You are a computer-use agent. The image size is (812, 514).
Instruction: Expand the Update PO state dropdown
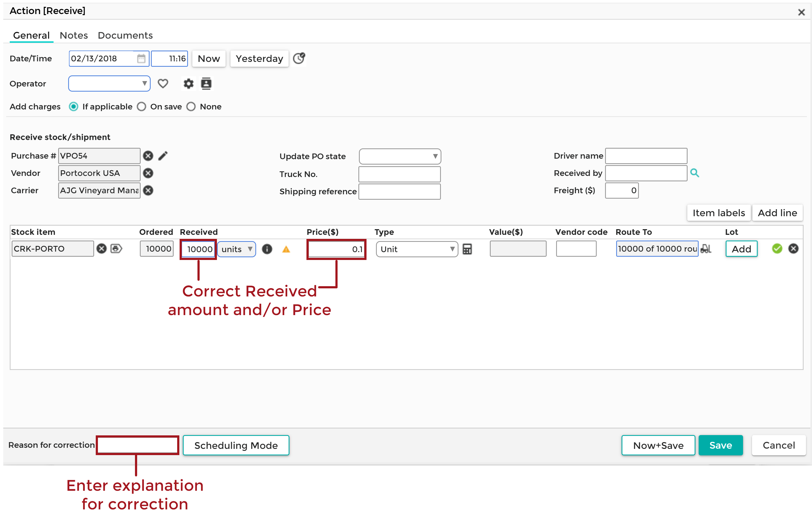pyautogui.click(x=400, y=156)
